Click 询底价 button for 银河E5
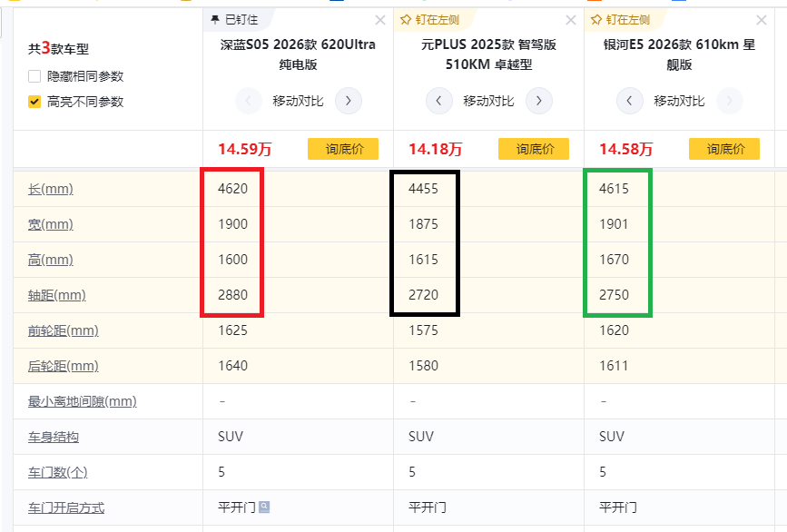This screenshot has width=787, height=532. point(724,149)
